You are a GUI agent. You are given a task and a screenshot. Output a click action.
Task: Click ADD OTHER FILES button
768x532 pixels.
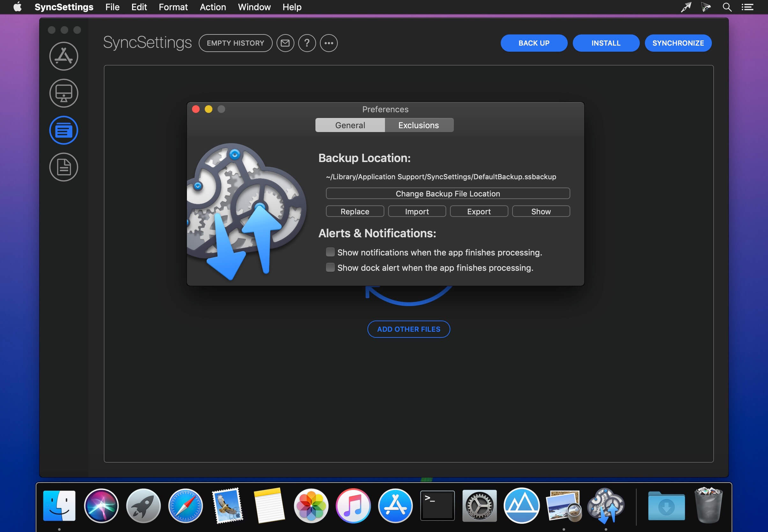tap(408, 329)
